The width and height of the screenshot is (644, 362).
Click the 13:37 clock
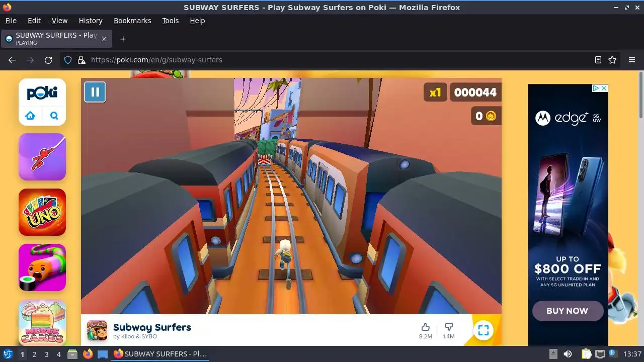click(632, 354)
